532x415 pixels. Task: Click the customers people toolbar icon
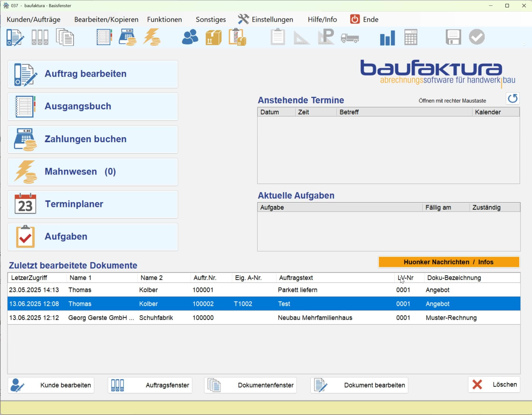coord(190,37)
